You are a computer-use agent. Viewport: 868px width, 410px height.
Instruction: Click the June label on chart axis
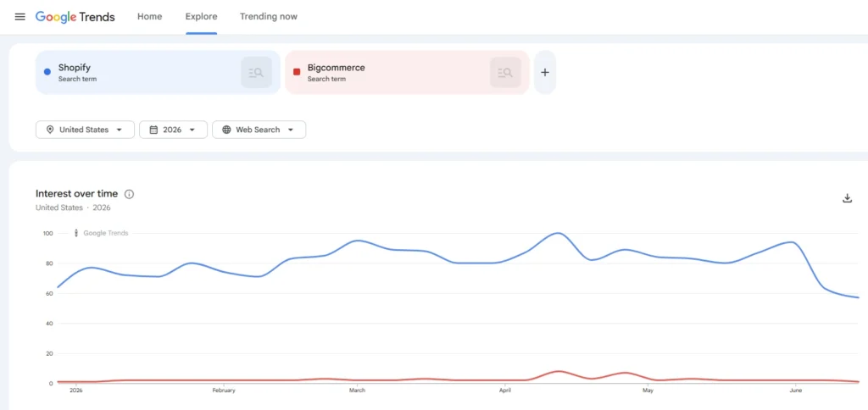click(795, 390)
